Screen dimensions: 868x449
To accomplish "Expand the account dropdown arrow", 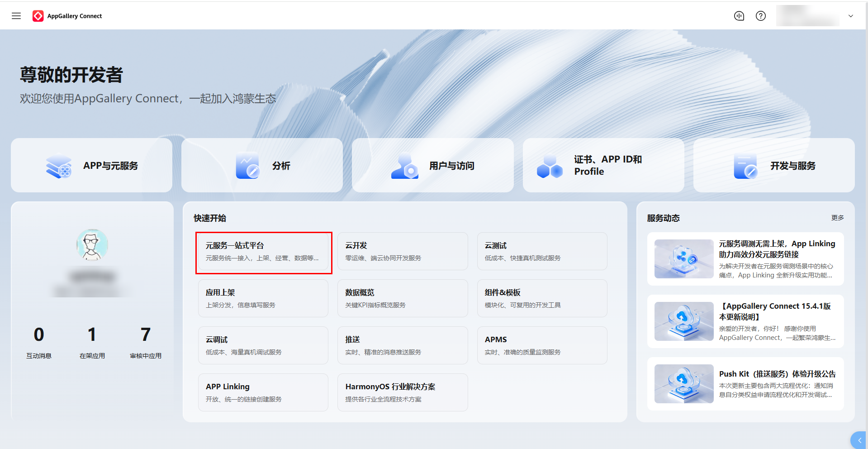I will click(851, 15).
